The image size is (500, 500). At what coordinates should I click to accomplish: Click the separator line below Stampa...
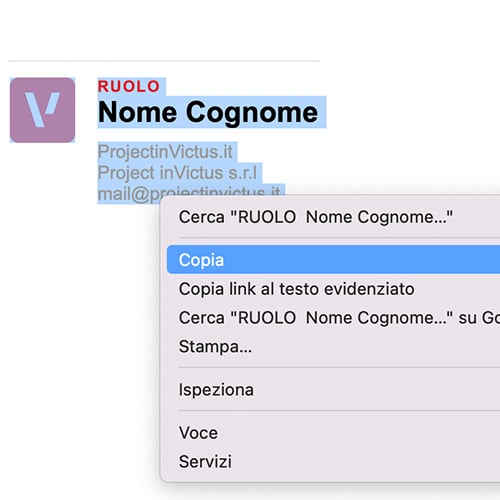(x=339, y=368)
